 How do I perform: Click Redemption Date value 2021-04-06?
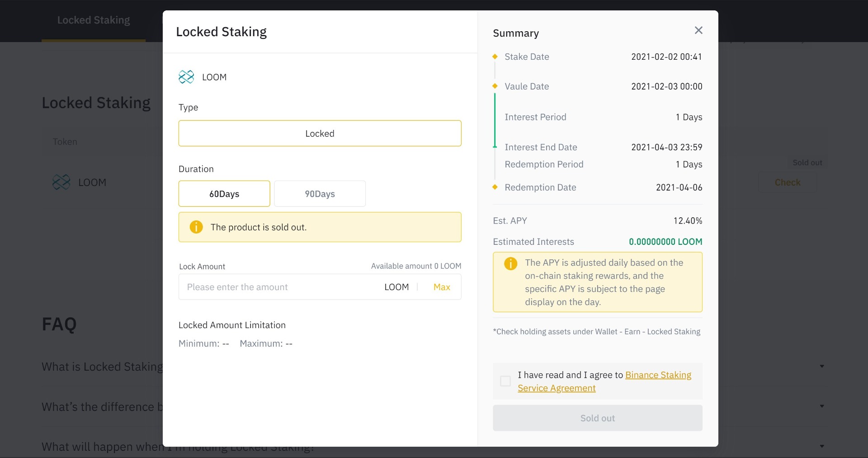pos(679,187)
